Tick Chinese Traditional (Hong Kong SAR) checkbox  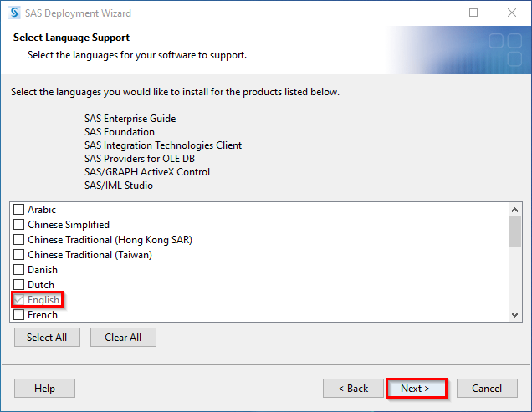pos(18,239)
